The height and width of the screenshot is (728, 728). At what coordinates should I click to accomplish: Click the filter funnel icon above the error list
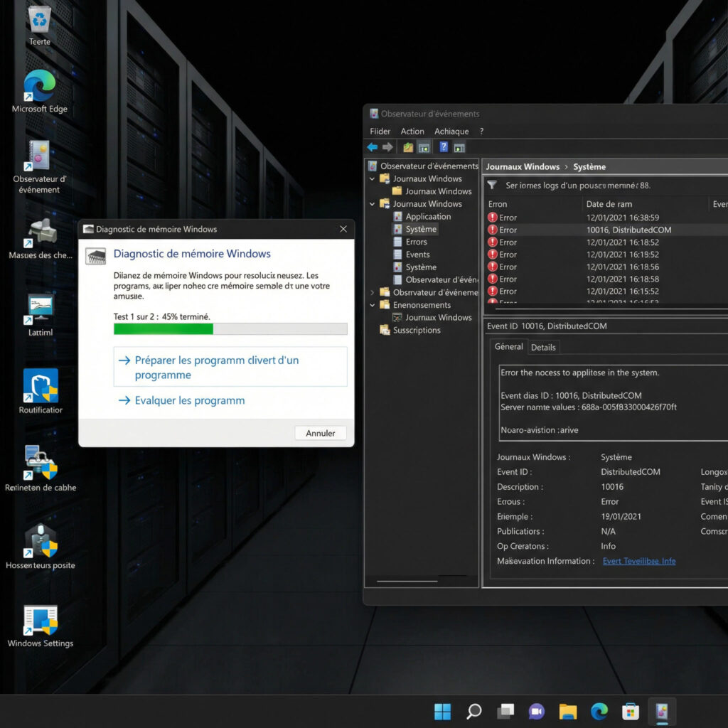[x=492, y=185]
